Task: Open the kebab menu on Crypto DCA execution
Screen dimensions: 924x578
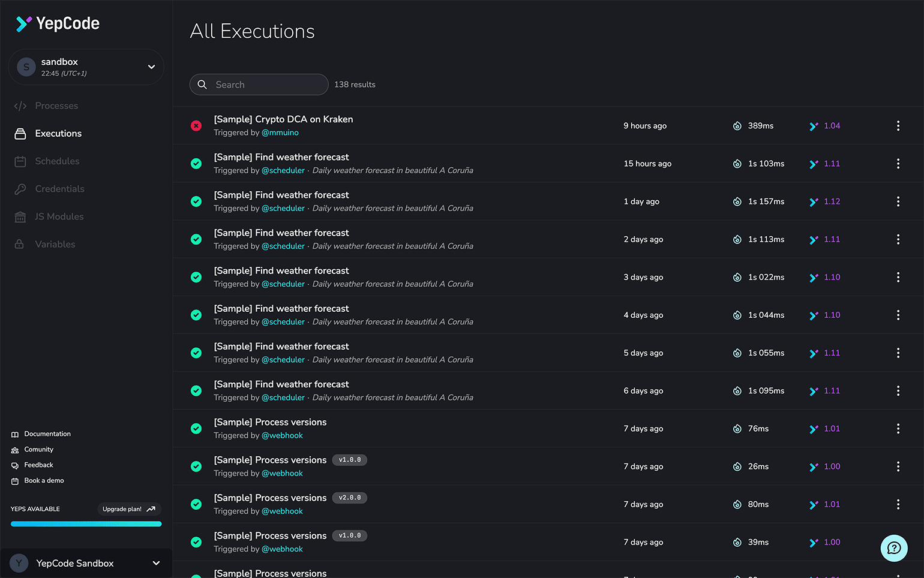Action: coord(898,126)
